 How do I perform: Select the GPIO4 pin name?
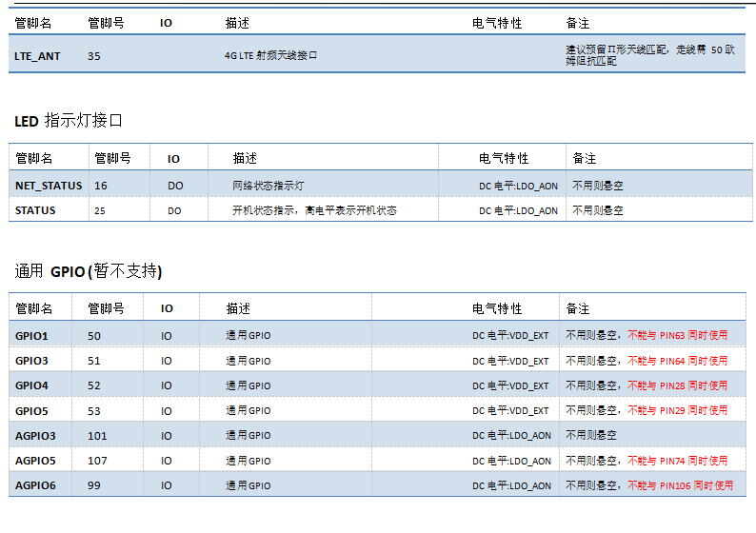31,385
